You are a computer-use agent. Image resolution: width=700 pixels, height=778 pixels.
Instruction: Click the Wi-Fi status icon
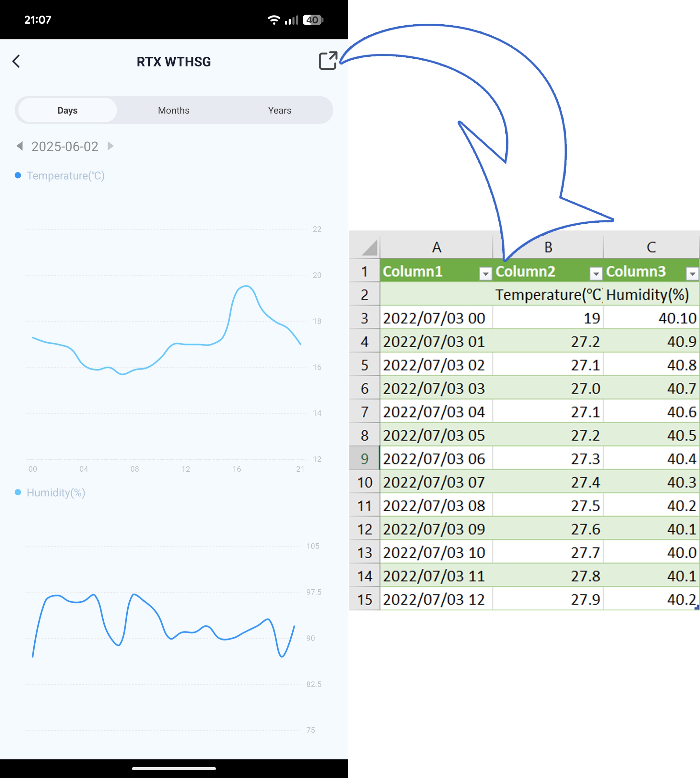click(274, 20)
